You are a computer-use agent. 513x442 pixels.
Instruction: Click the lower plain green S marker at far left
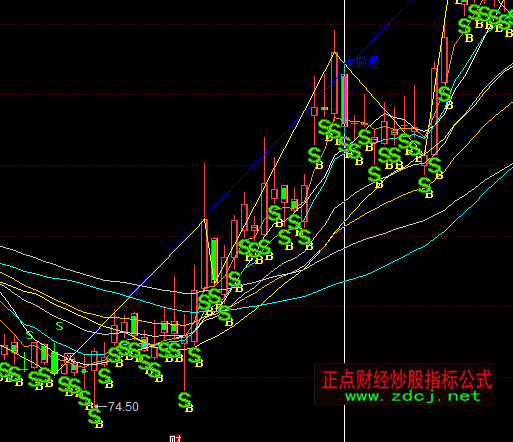coord(29,335)
